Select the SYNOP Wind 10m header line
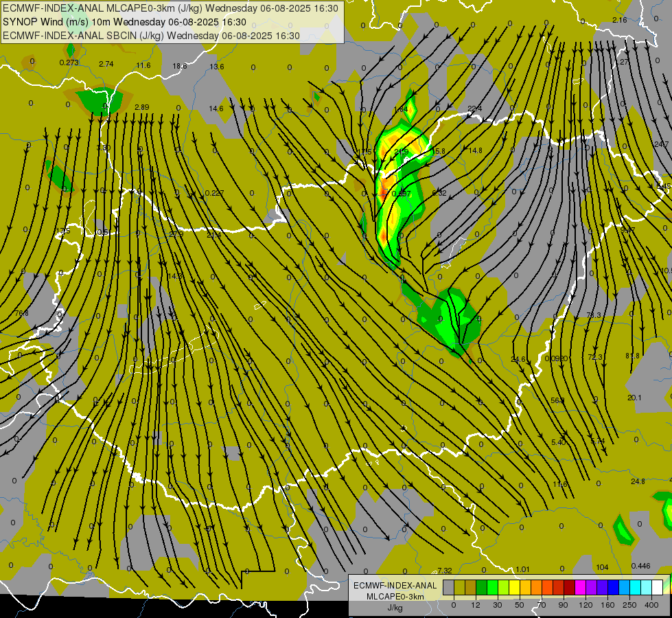The height and width of the screenshot is (618, 672). coord(124,22)
